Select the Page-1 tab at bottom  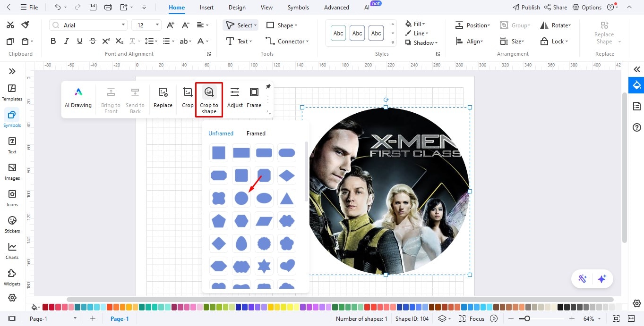120,318
